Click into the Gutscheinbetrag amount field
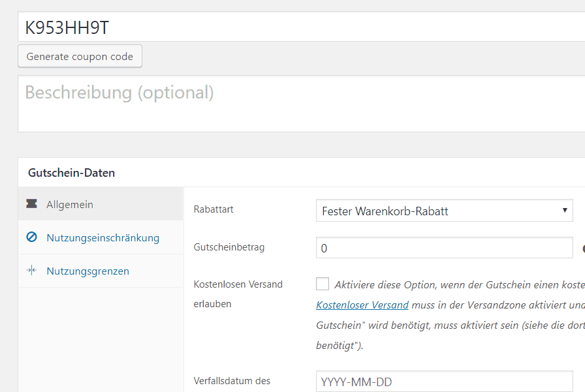 pos(444,248)
